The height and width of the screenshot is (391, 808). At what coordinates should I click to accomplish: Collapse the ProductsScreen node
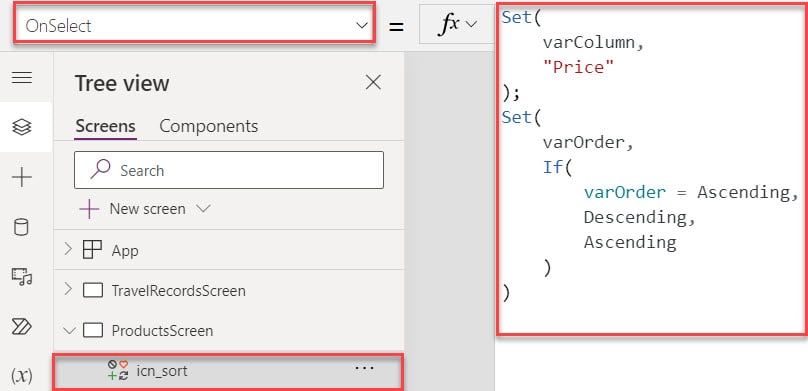[69, 330]
